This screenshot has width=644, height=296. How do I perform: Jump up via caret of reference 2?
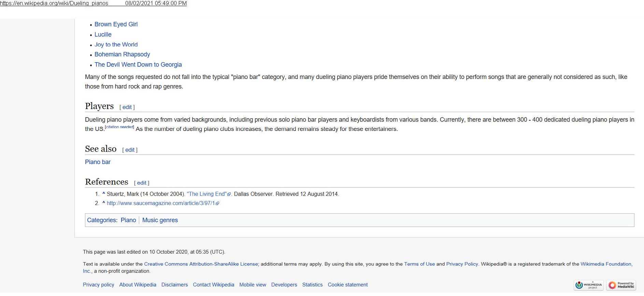point(103,203)
